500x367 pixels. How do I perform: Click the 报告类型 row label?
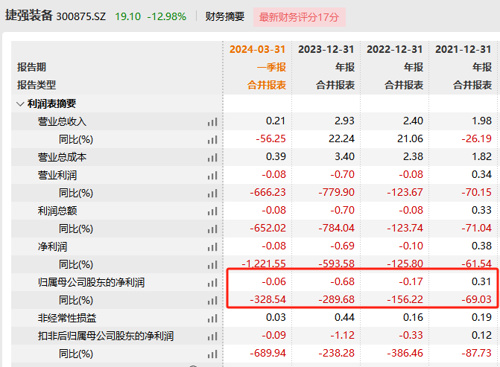pyautogui.click(x=37, y=85)
